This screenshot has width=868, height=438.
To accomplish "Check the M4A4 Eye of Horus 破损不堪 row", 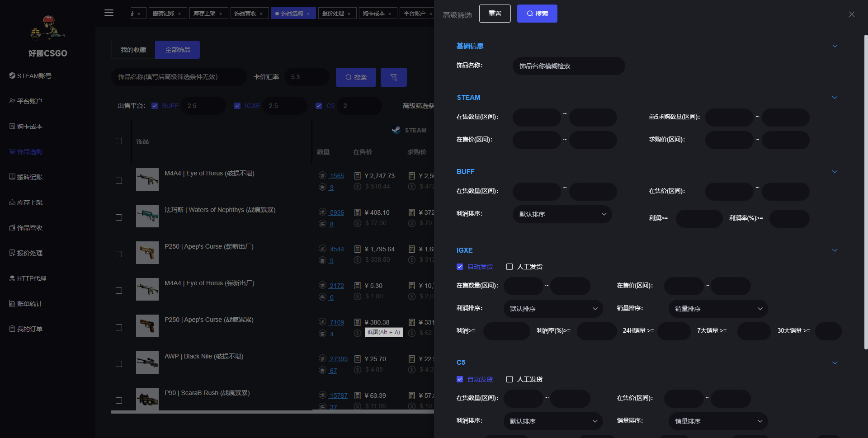I will [x=119, y=181].
